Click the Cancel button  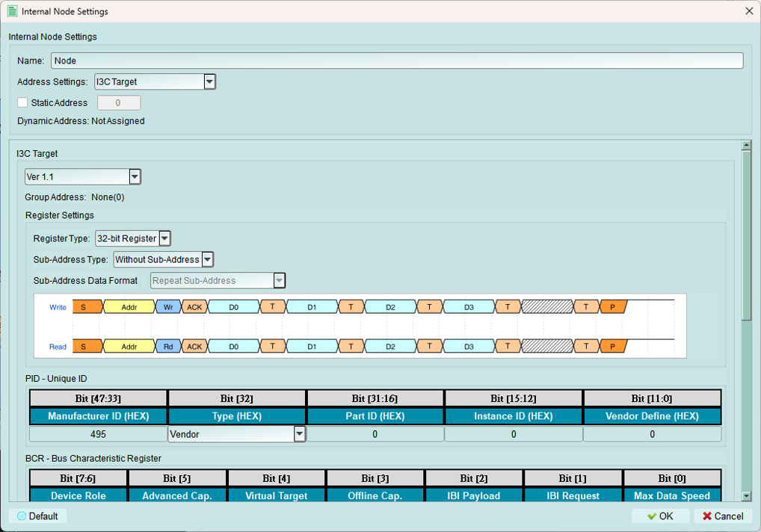coord(723,516)
